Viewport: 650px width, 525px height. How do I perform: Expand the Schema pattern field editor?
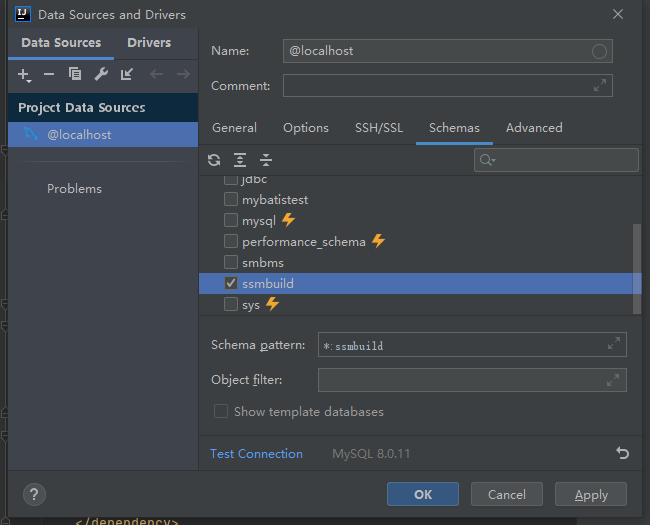614,343
